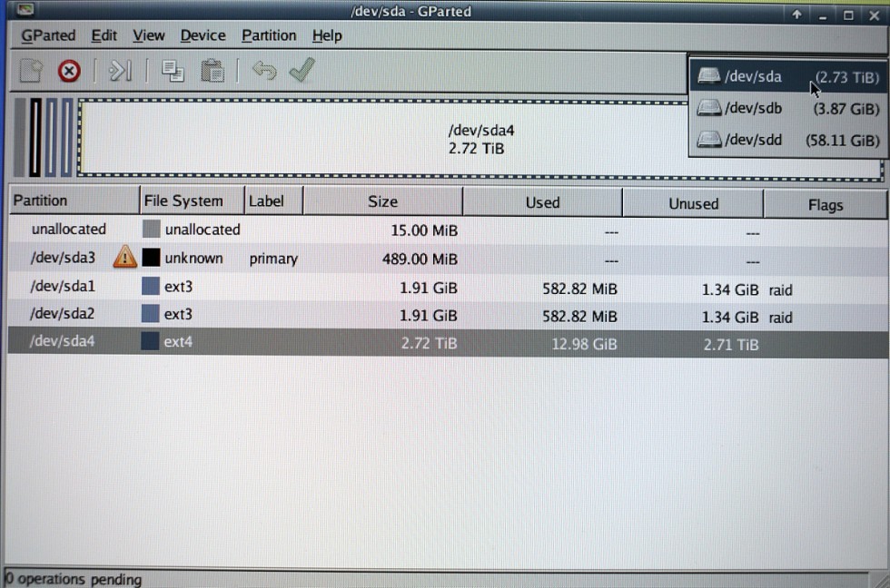Click the New partition toolbar icon
The width and height of the screenshot is (890, 588).
pos(32,71)
